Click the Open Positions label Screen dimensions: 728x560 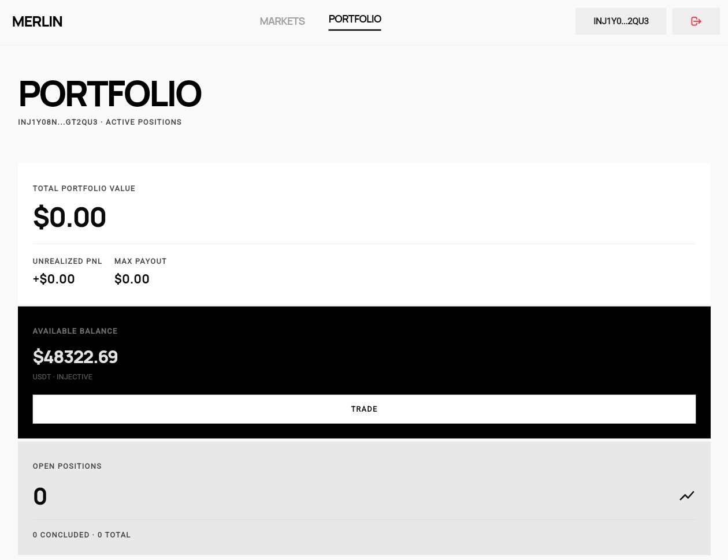click(x=67, y=466)
